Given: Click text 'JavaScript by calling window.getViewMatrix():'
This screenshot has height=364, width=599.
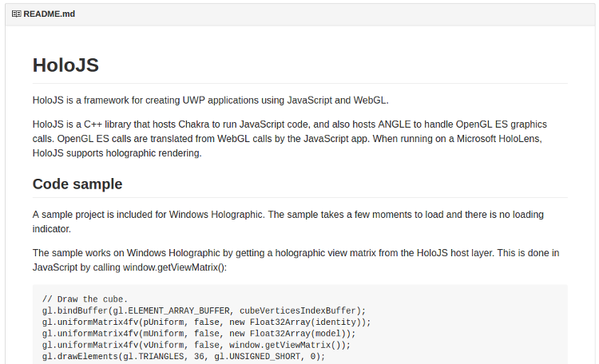Looking at the screenshot, I should click(129, 267).
